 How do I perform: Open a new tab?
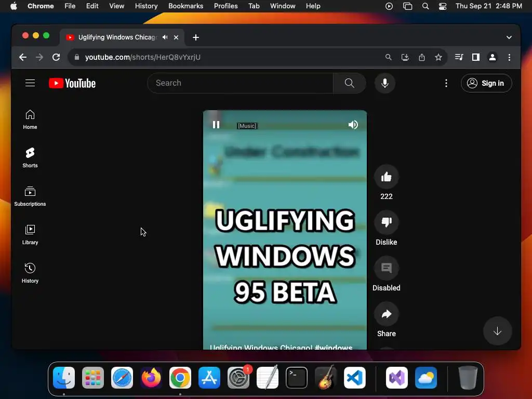coord(196,37)
